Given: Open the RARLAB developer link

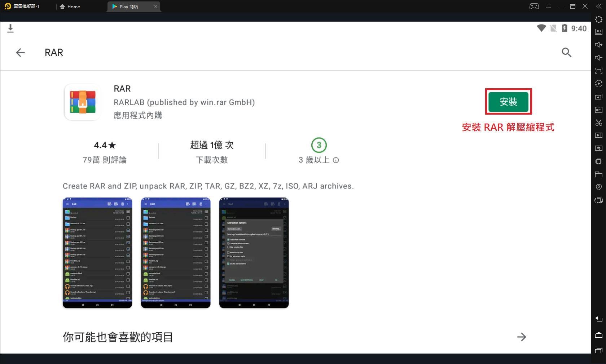Looking at the screenshot, I should click(184, 102).
